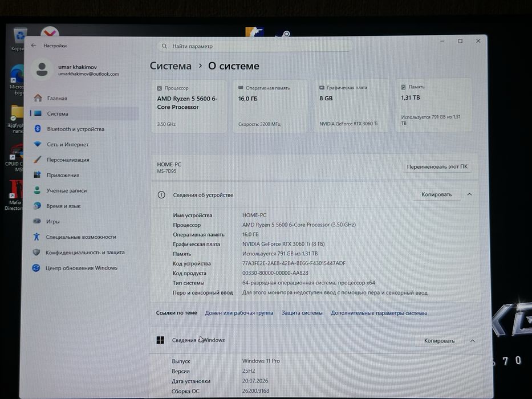
Task: Open Конфиденциальность и защита settings
Action: tap(84, 252)
